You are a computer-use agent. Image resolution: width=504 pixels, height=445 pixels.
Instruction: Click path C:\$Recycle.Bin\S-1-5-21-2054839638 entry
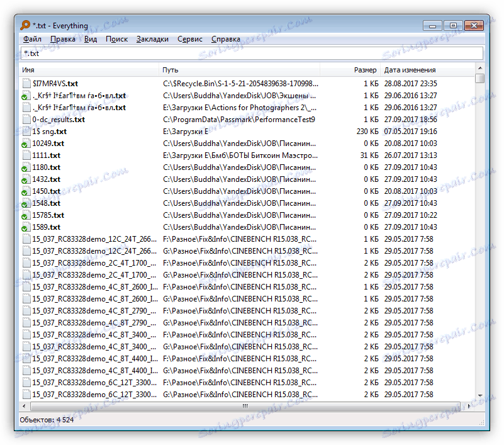coord(240,84)
